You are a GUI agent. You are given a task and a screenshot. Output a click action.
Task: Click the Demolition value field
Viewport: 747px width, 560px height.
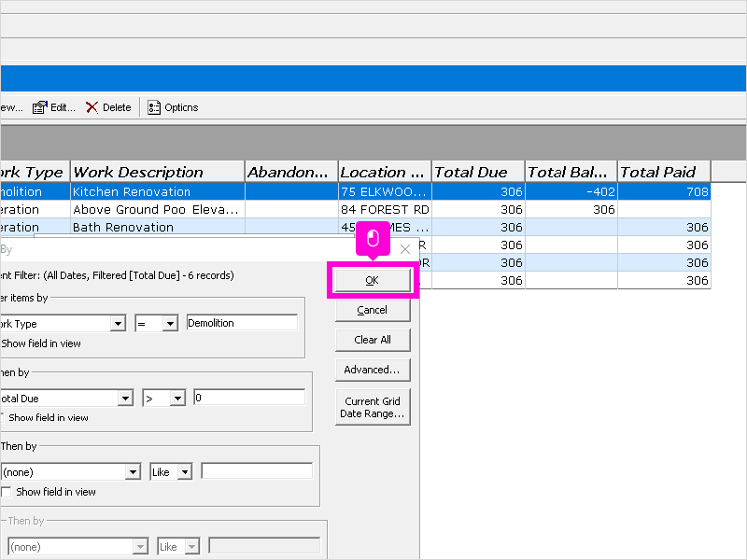point(242,323)
